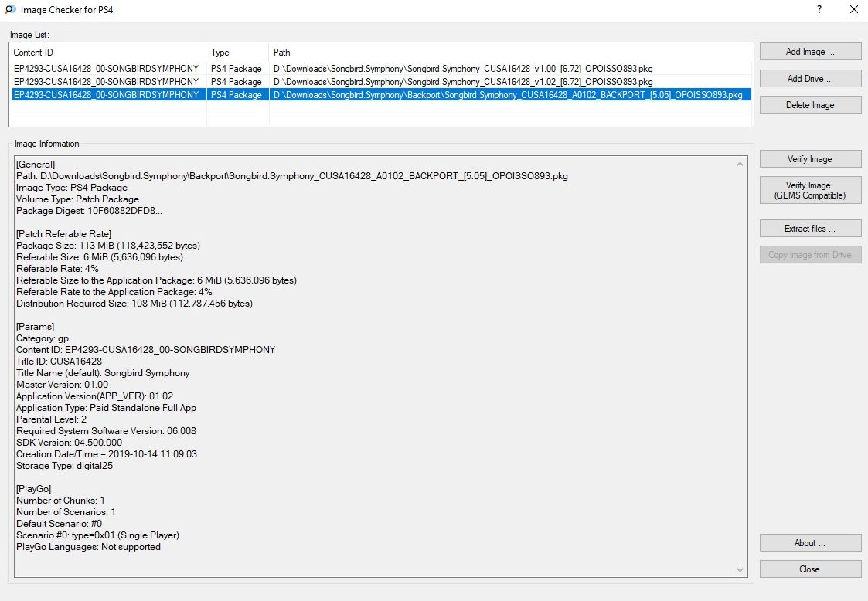Click the Verify Image button
The height and width of the screenshot is (601, 868).
(810, 159)
